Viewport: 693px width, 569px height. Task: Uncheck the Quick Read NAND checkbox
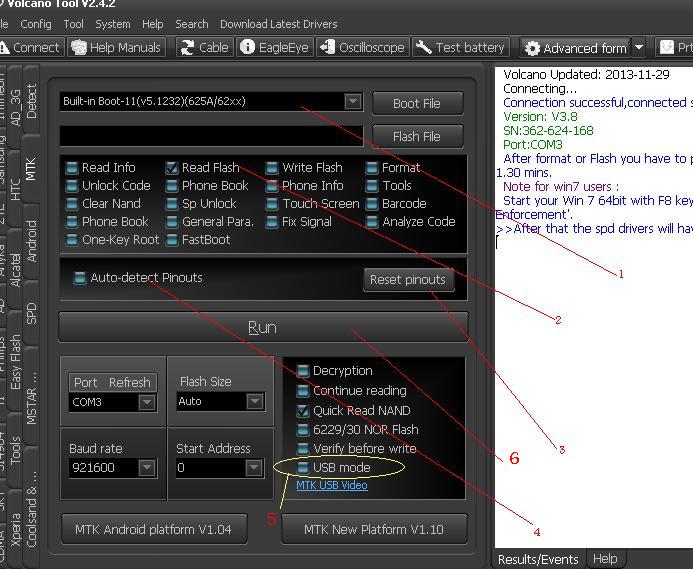(x=303, y=411)
